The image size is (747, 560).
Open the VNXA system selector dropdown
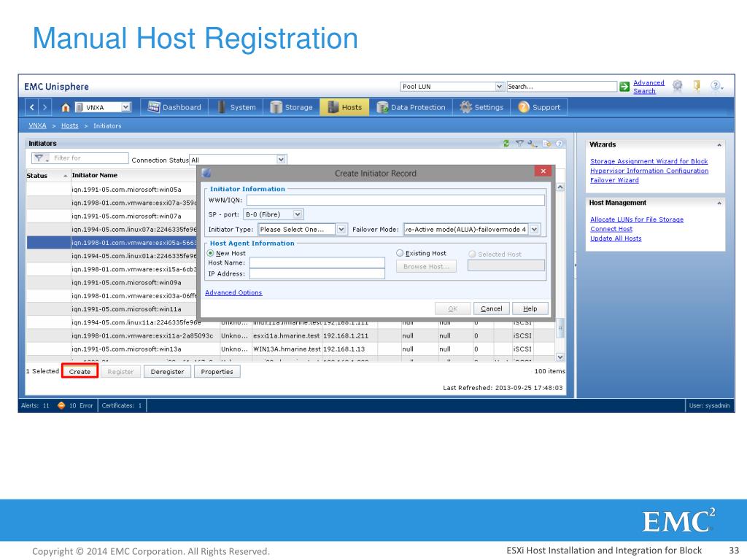[125, 107]
